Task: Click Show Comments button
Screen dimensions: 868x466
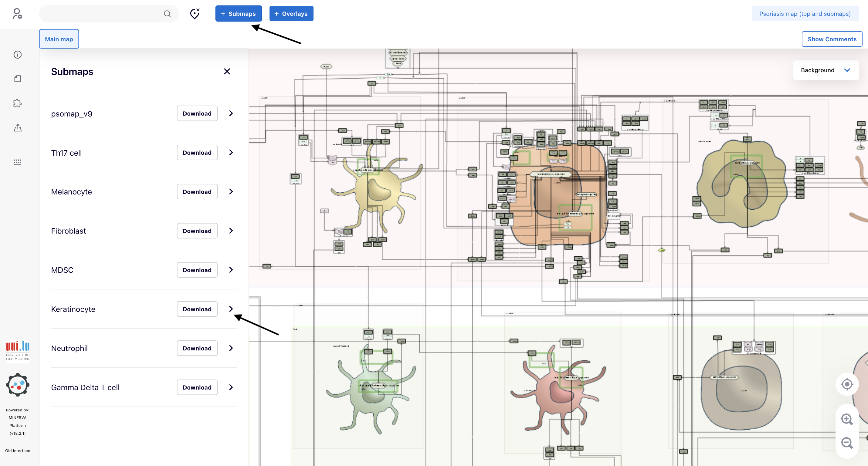Action: (832, 39)
